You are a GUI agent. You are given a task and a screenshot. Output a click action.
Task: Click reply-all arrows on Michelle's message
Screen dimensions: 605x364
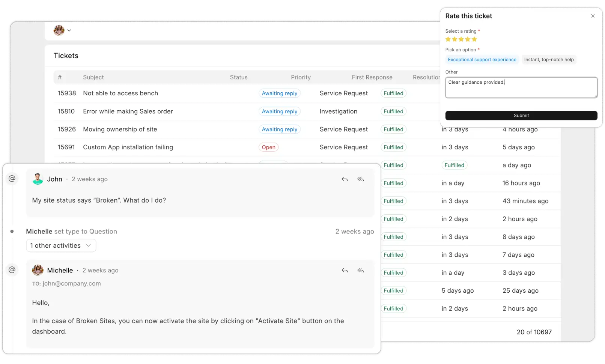pos(360,271)
